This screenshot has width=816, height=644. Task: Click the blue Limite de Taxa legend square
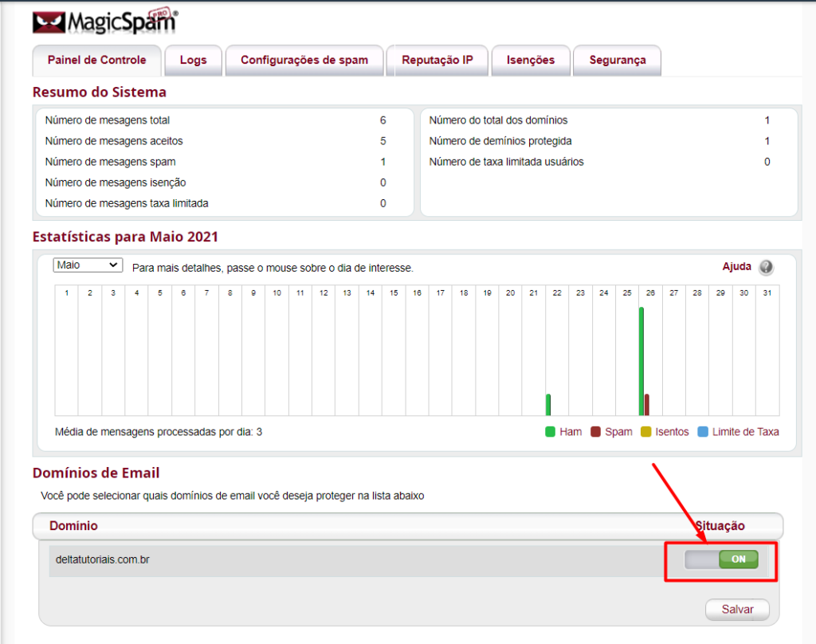pyautogui.click(x=702, y=432)
